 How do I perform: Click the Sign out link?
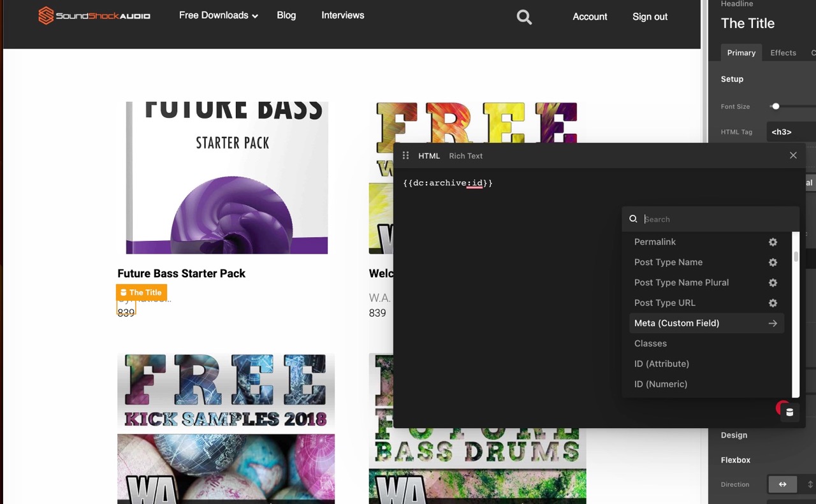(x=650, y=17)
